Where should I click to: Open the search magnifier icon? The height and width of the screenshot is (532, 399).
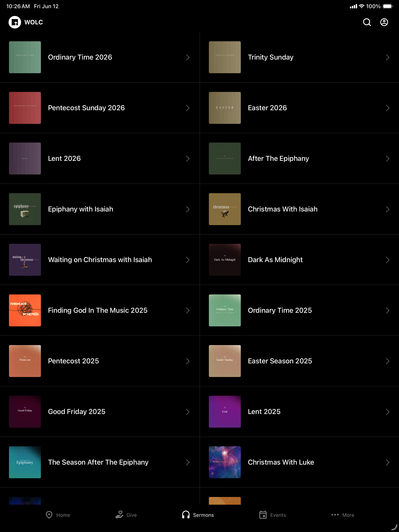coord(367,22)
